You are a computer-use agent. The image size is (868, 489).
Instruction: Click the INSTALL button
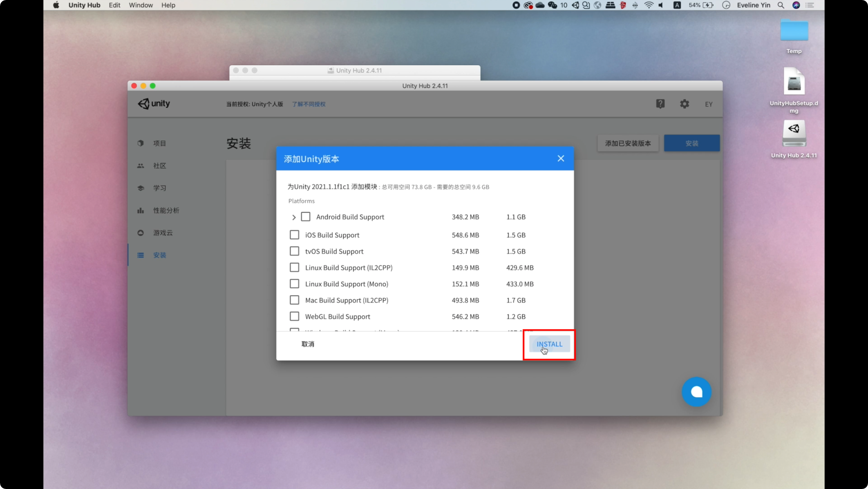549,344
